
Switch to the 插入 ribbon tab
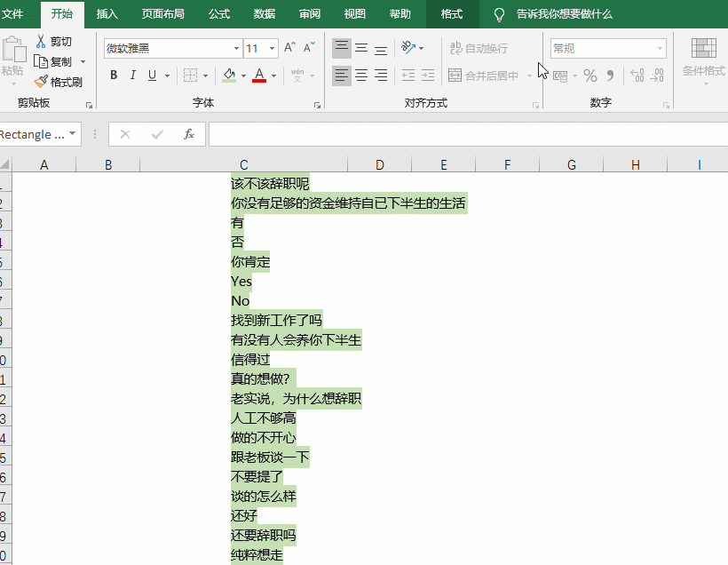pyautogui.click(x=107, y=14)
